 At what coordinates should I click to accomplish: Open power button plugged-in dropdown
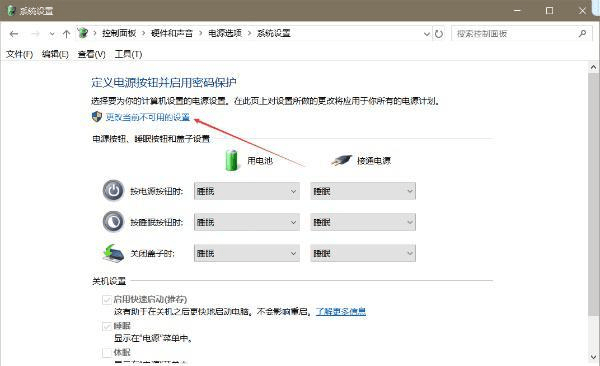tap(363, 191)
